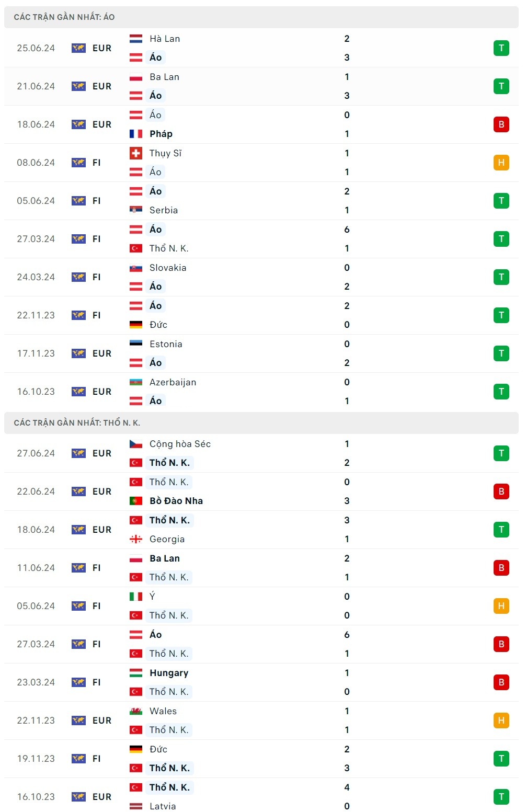Click the Serbia flag icon
The width and height of the screenshot is (526, 812).
[x=136, y=210]
